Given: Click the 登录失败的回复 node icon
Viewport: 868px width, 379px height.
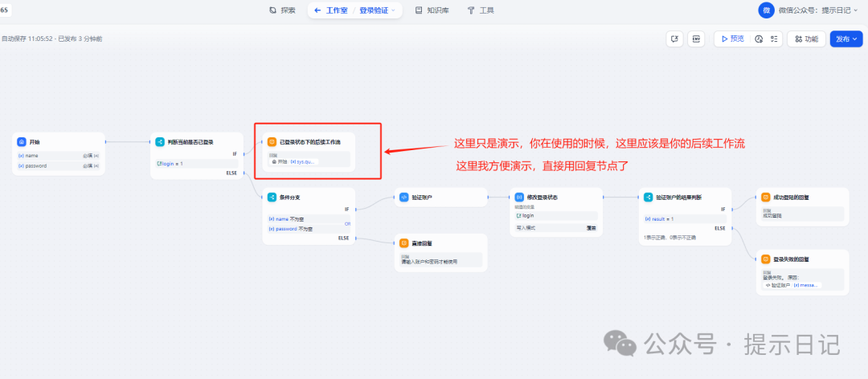Looking at the screenshot, I should [765, 259].
